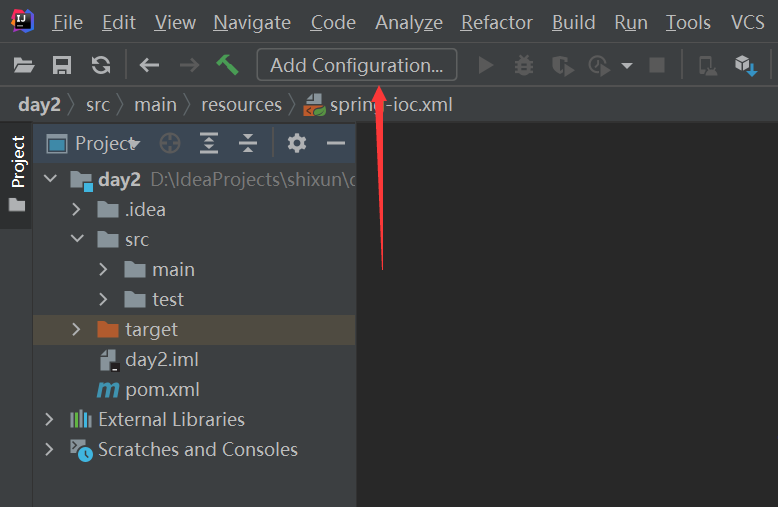
Task: Navigate back with left arrow icon
Action: (149, 65)
